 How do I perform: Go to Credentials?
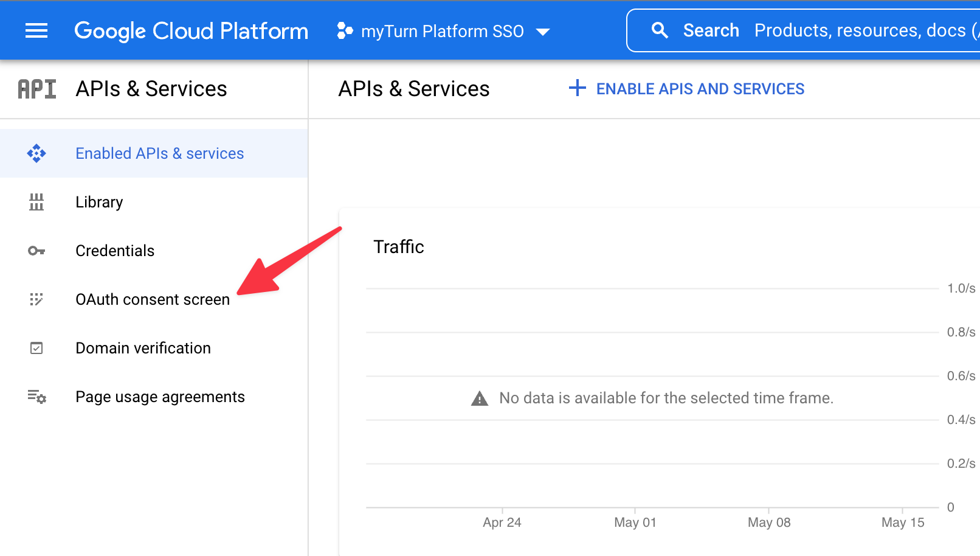point(154,251)
